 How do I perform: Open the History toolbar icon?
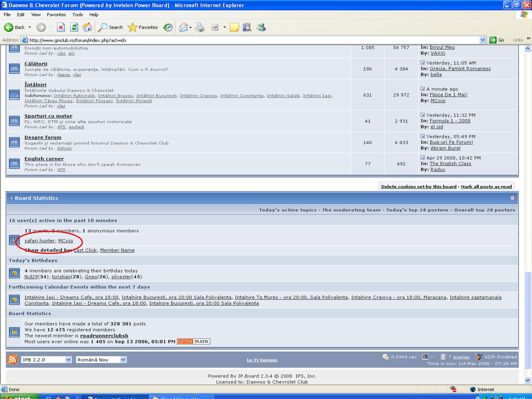[168, 27]
